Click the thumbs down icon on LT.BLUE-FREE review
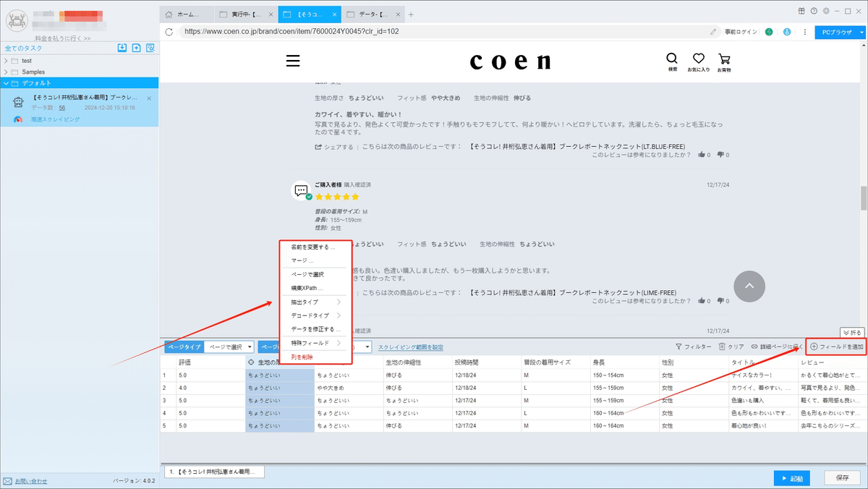The height and width of the screenshot is (489, 868). tap(720, 154)
